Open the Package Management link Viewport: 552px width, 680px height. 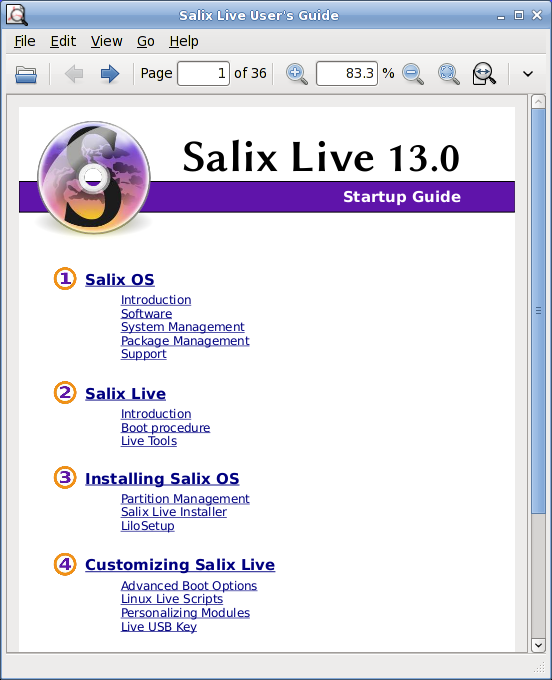(x=185, y=341)
